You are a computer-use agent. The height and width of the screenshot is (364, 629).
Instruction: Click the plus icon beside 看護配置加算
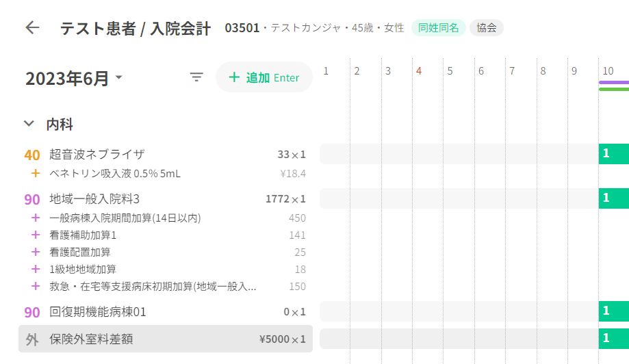pyautogui.click(x=36, y=252)
